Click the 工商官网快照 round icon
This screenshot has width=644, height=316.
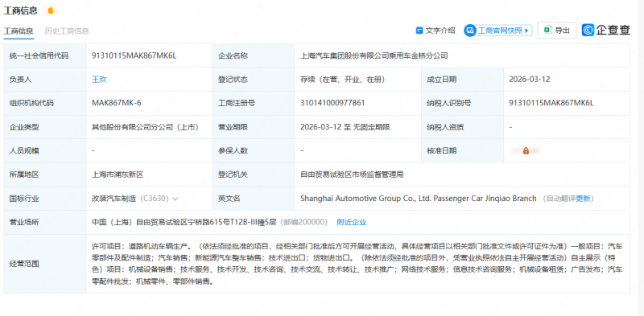pyautogui.click(x=470, y=31)
